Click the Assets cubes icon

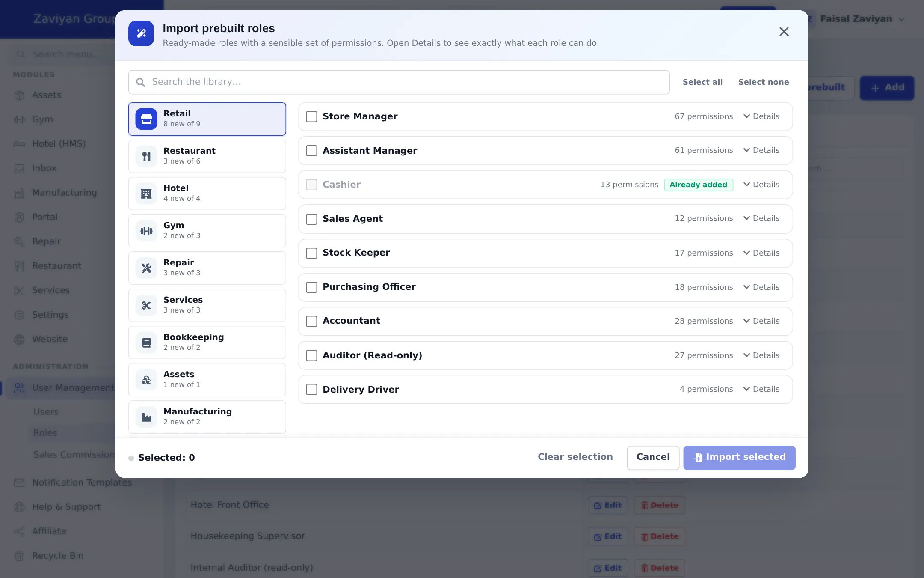146,380
